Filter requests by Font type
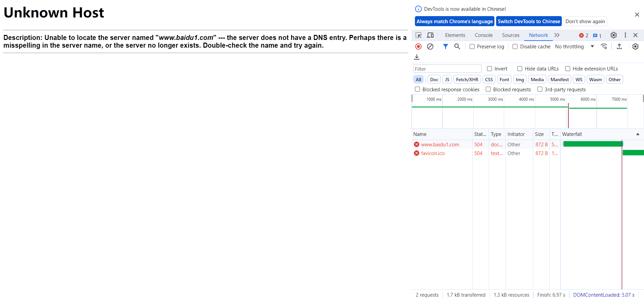The image size is (644, 300). tap(504, 80)
